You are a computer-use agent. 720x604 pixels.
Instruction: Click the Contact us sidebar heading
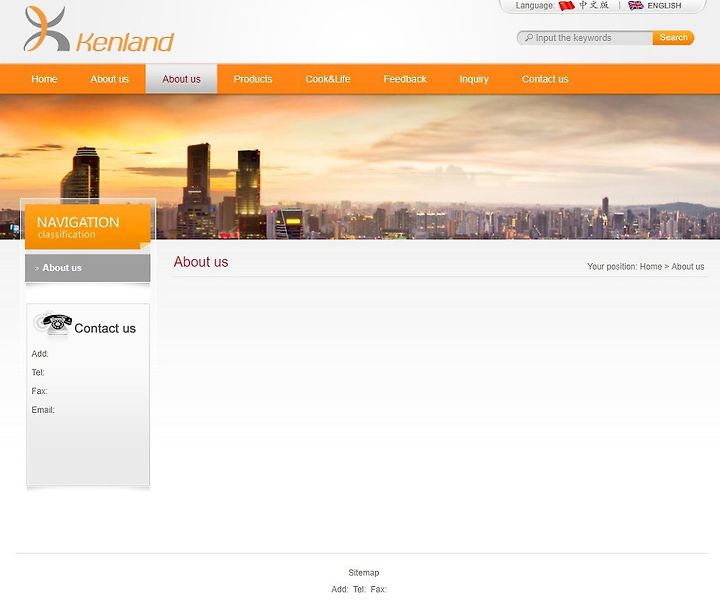[x=105, y=328]
